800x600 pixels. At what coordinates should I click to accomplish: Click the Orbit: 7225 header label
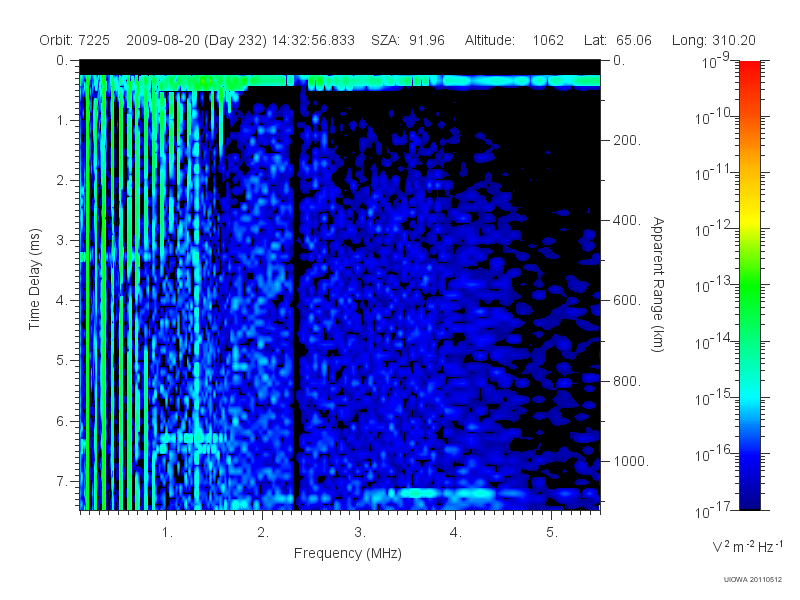tap(74, 40)
